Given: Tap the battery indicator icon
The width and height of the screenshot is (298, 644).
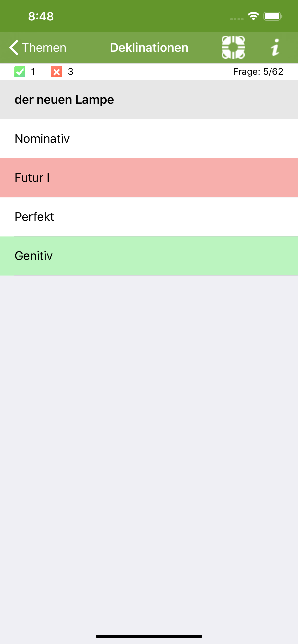Looking at the screenshot, I should [x=273, y=16].
